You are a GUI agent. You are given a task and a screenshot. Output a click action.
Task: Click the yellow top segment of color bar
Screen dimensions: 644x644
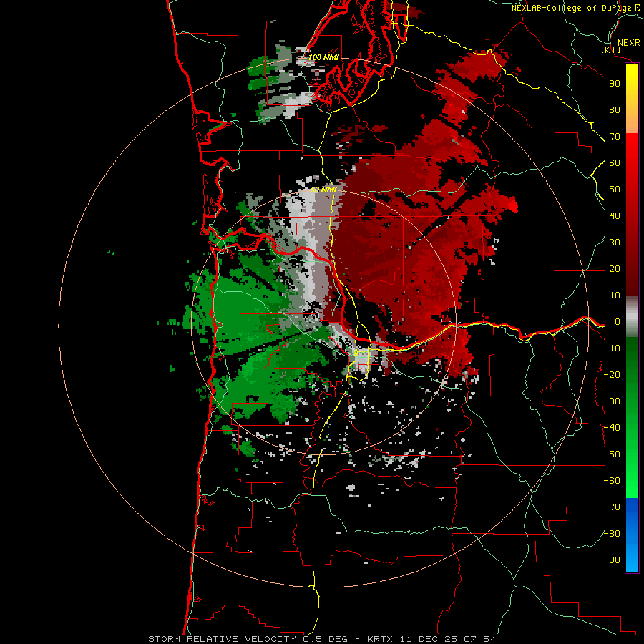coord(632,99)
